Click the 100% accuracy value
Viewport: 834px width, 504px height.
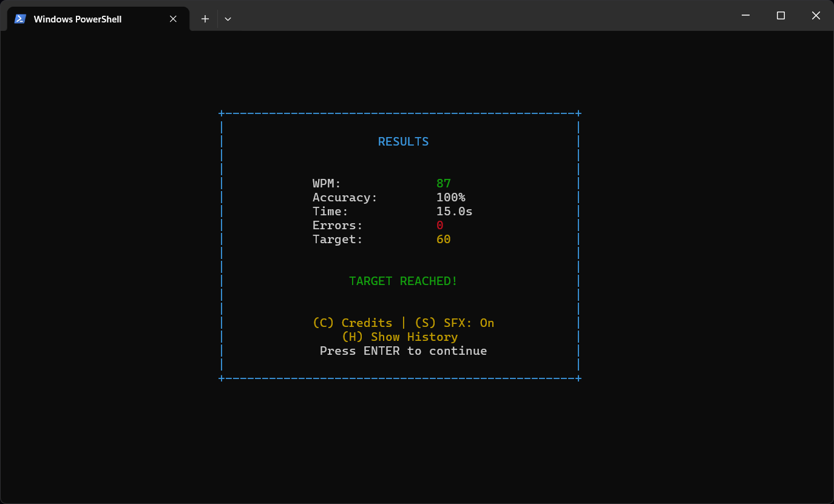(451, 197)
